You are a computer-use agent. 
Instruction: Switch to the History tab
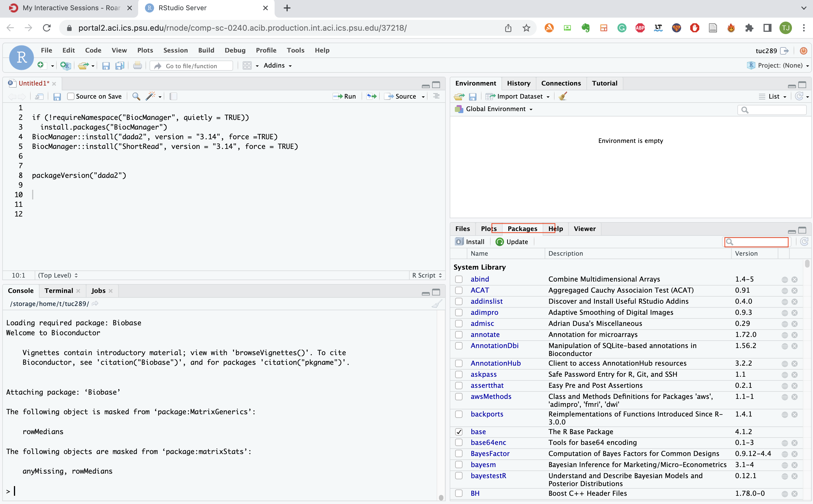point(519,83)
